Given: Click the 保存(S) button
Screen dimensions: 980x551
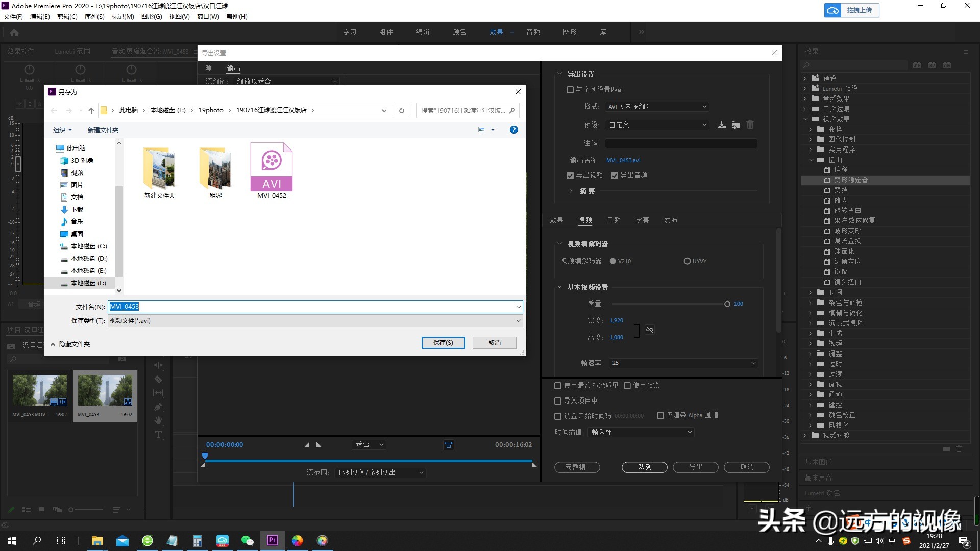Looking at the screenshot, I should pos(443,343).
